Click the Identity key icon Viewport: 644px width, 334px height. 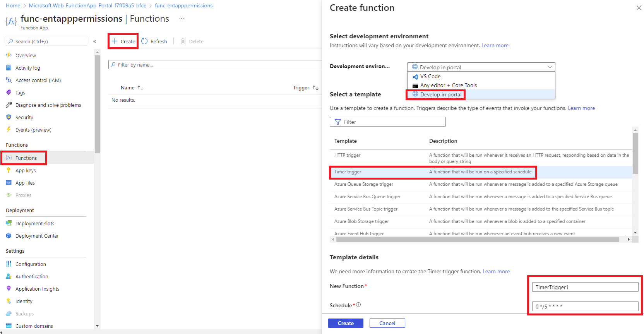pyautogui.click(x=9, y=301)
